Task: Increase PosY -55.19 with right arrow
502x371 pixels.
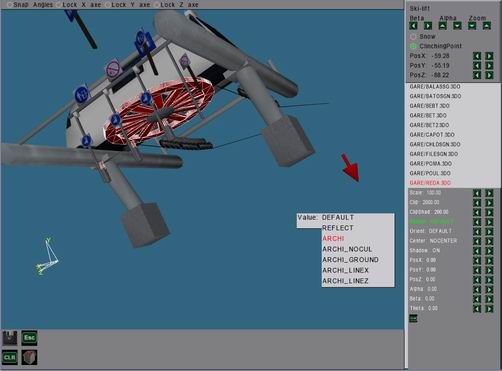Action: (489, 66)
